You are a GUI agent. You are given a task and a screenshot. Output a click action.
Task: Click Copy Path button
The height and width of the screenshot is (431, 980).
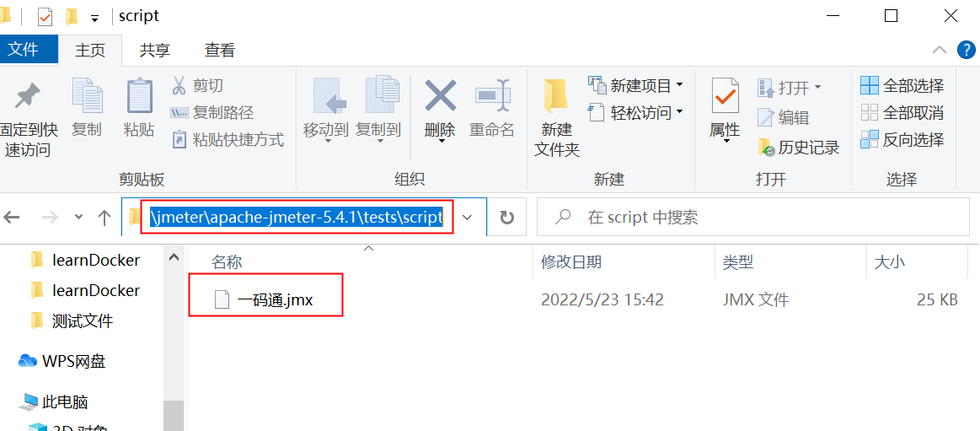point(212,112)
